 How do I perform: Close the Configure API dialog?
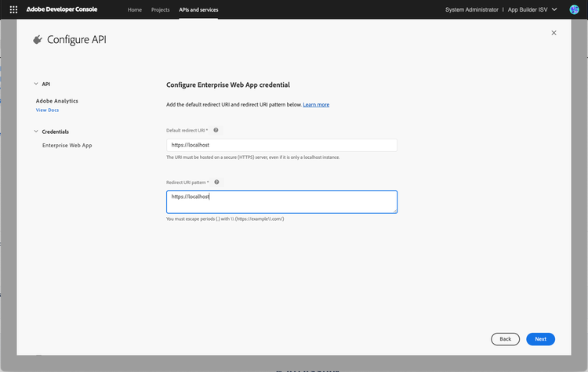(x=554, y=54)
